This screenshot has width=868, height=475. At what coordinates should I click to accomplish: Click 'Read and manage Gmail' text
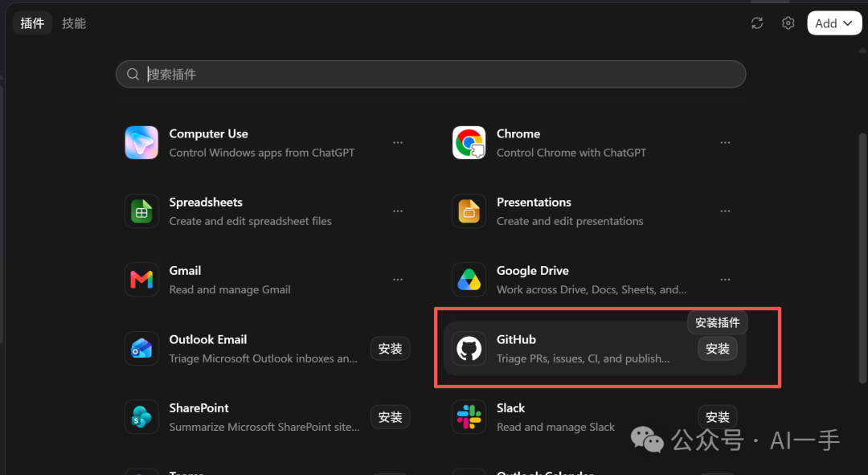(x=230, y=289)
